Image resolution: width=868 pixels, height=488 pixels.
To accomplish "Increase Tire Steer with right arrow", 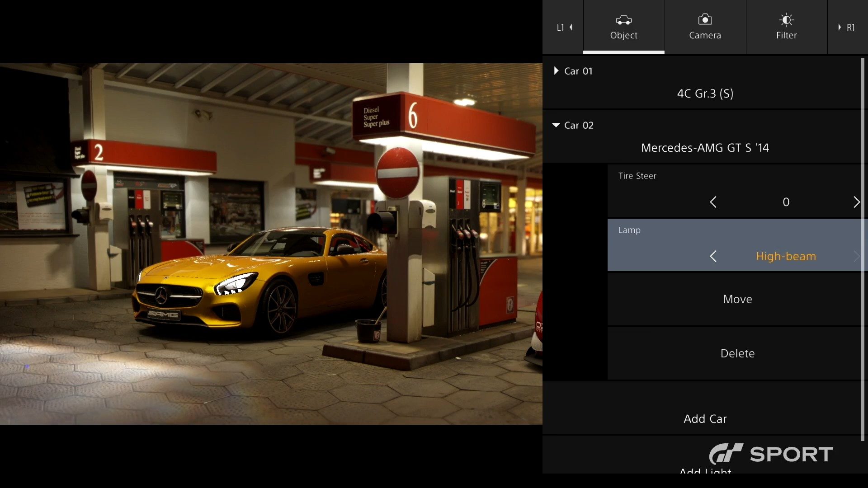I will [x=856, y=202].
